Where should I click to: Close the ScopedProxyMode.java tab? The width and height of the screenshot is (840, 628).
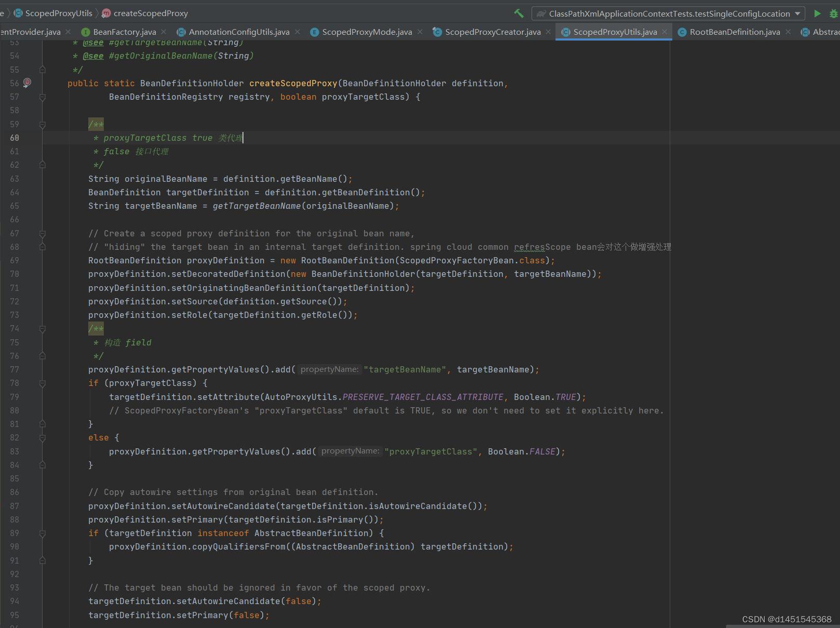[420, 32]
